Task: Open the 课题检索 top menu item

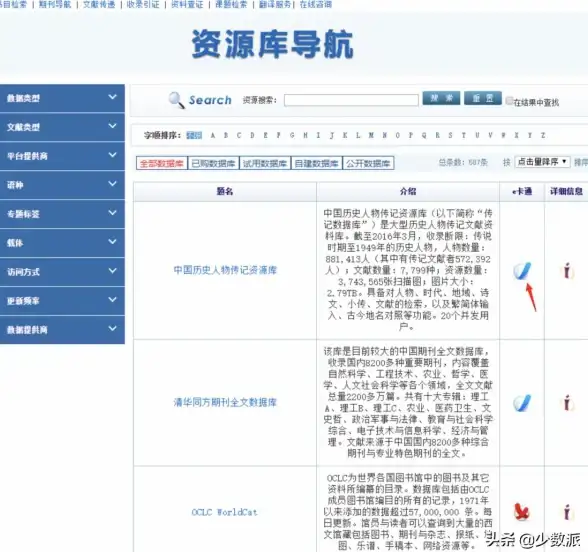Action: tap(231, 4)
